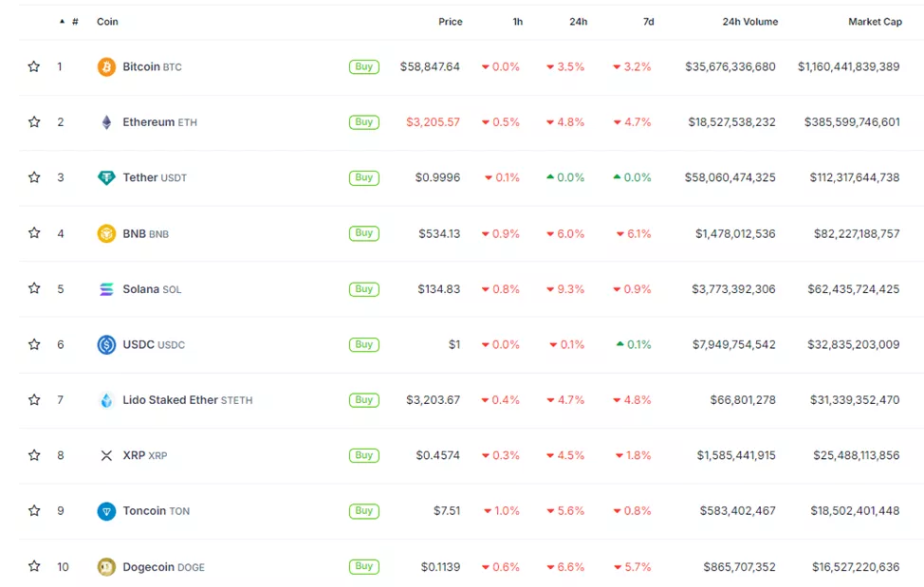Open the Toncoin TON coin page
The height and width of the screenshot is (587, 924).
click(157, 510)
